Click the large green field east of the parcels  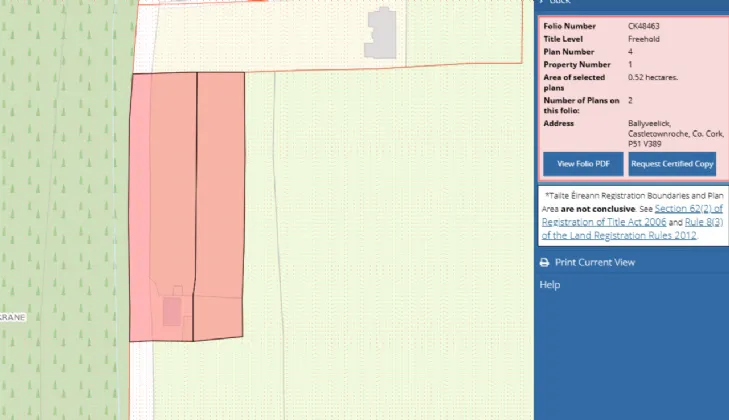click(400, 250)
